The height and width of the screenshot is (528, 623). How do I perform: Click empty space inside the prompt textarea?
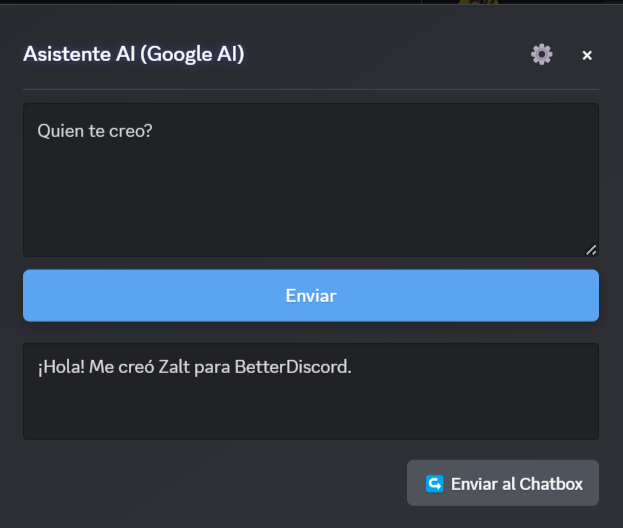311,199
